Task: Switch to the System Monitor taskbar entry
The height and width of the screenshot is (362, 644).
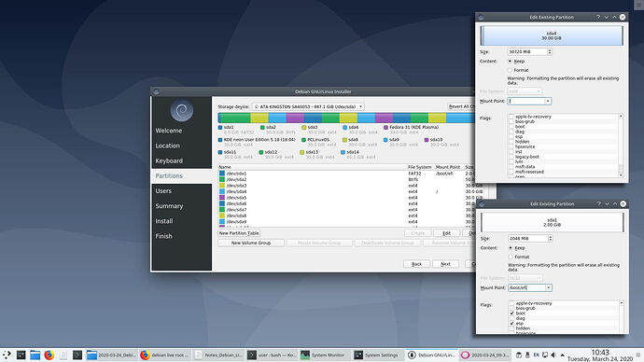Action: tap(326, 355)
